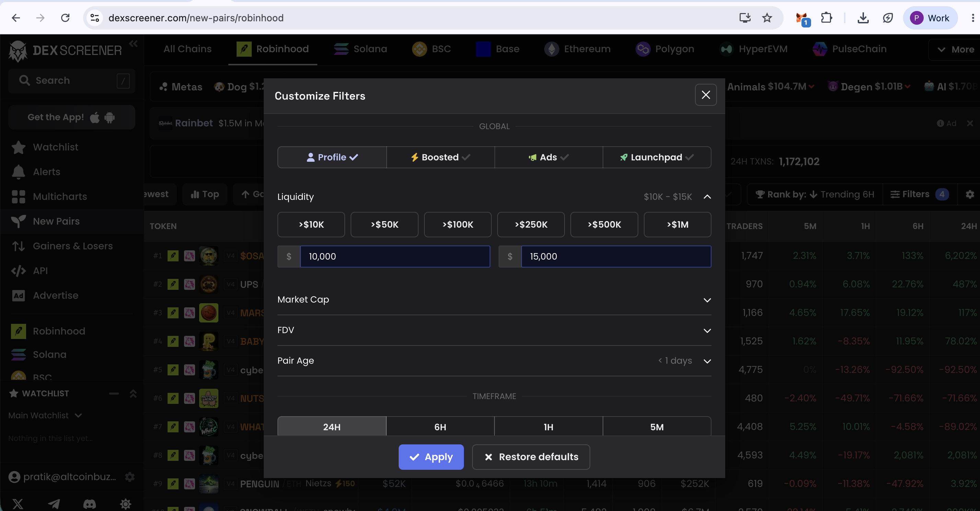Select the 1H timeframe option

tap(549, 427)
